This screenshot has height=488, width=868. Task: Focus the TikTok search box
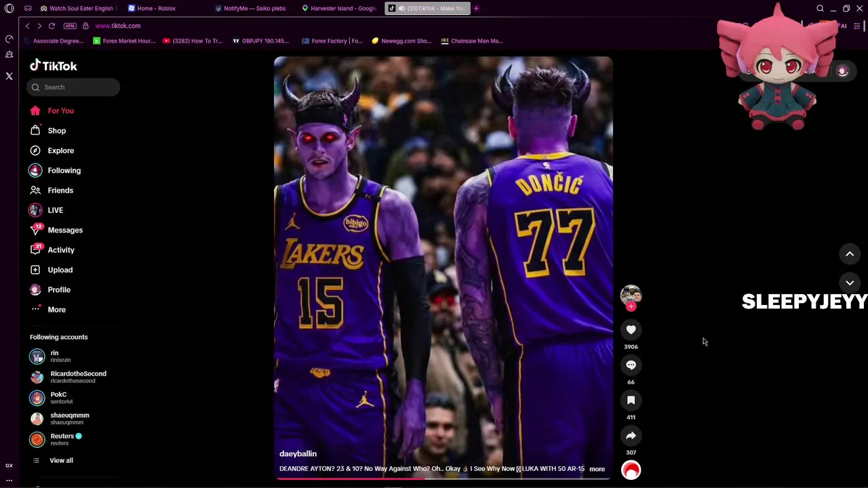pyautogui.click(x=73, y=87)
